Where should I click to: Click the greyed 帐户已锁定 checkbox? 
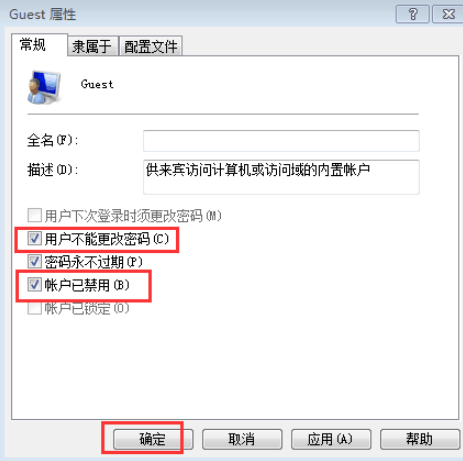pyautogui.click(x=35, y=308)
